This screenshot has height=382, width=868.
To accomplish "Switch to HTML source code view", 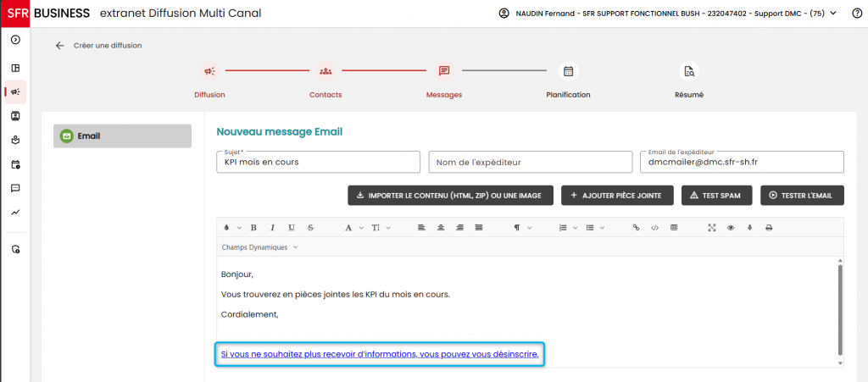I will tap(655, 228).
